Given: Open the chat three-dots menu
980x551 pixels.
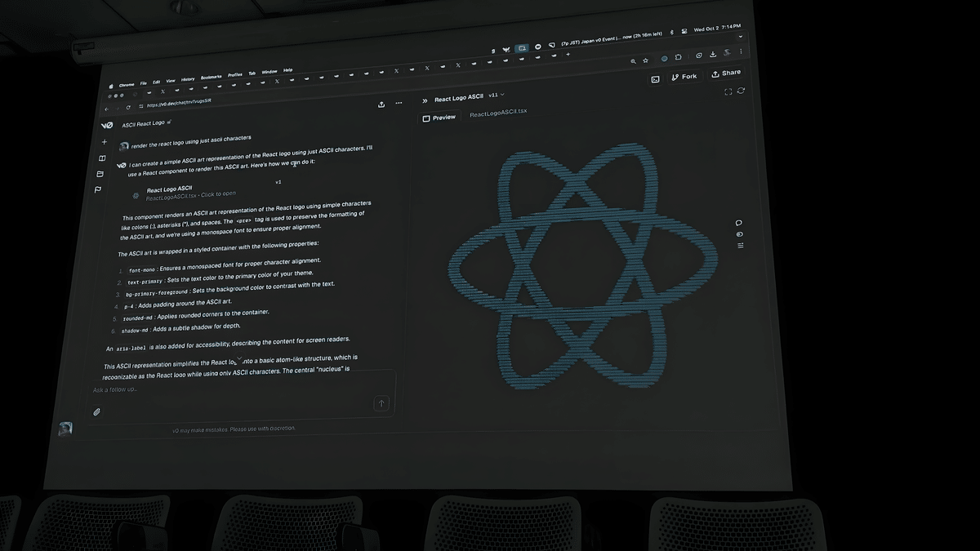Looking at the screenshot, I should coord(399,103).
